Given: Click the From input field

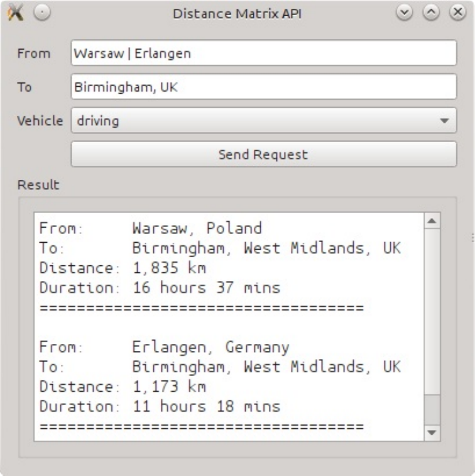Looking at the screenshot, I should pos(264,53).
